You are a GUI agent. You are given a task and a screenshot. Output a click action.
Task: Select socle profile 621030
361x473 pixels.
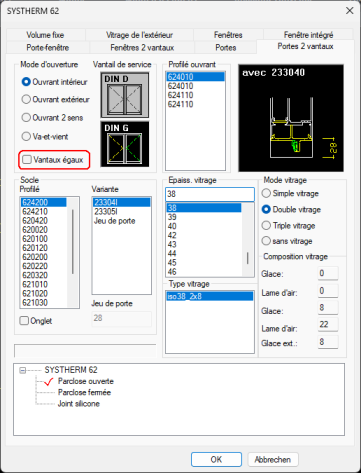[44, 302]
